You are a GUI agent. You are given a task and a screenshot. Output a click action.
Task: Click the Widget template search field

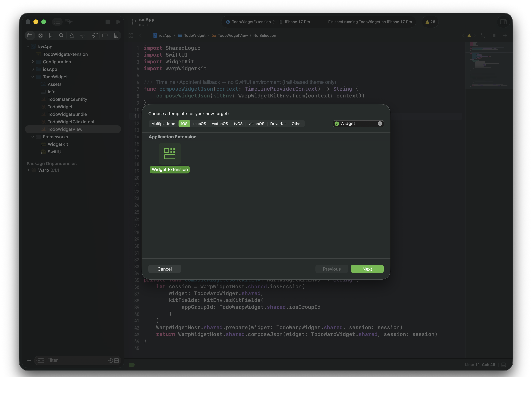pyautogui.click(x=358, y=124)
